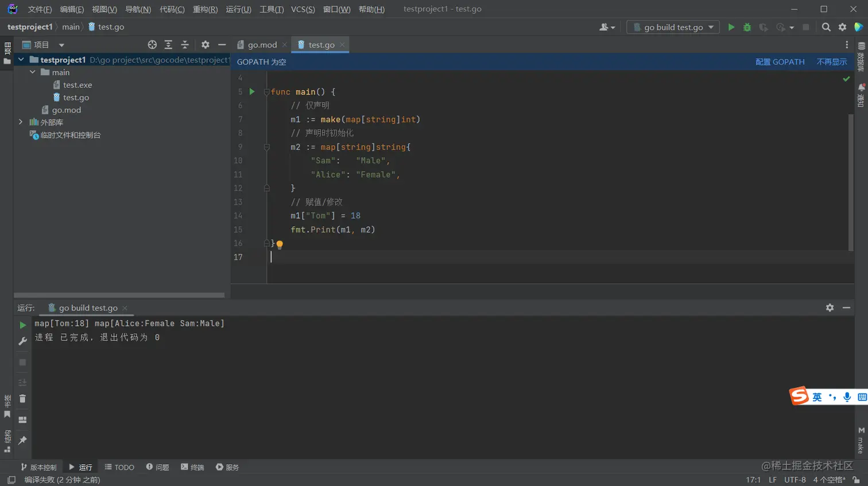Collapse the main folder in project tree
The height and width of the screenshot is (486, 868).
point(33,72)
